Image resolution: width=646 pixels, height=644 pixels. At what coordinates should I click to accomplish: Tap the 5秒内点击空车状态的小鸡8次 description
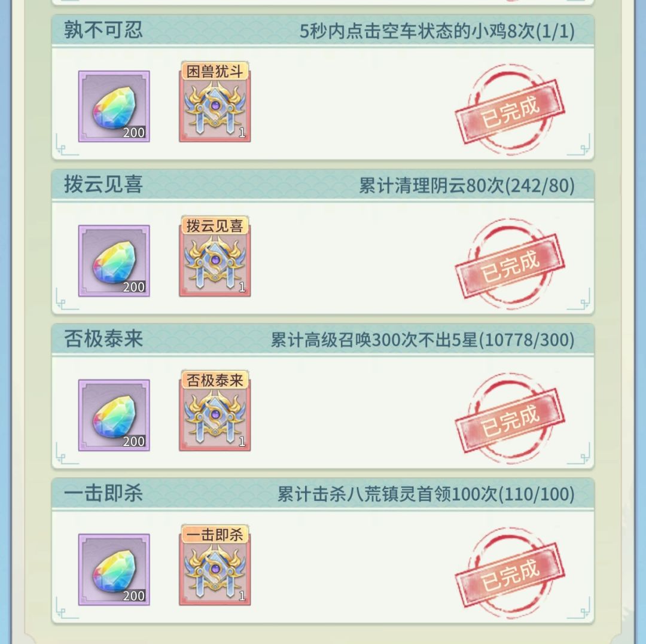[437, 31]
